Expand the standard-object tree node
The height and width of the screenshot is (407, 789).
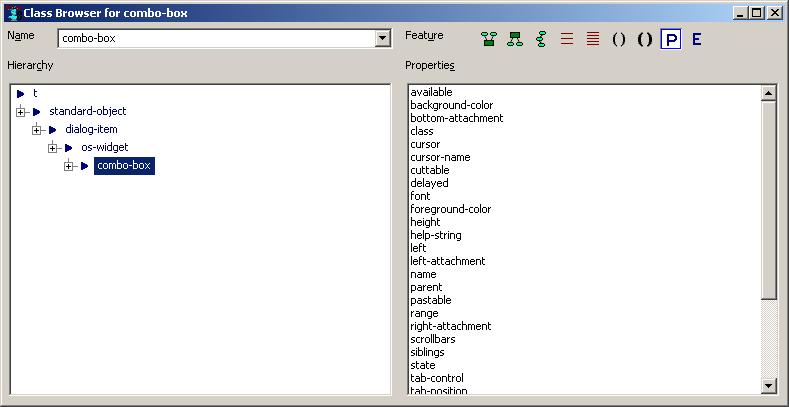[x=21, y=112]
